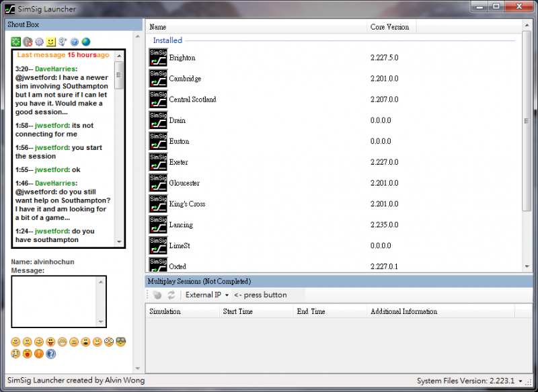Click the 'Last message 15 hours ago' label
Screen dimensions: 538x392
tap(63, 55)
